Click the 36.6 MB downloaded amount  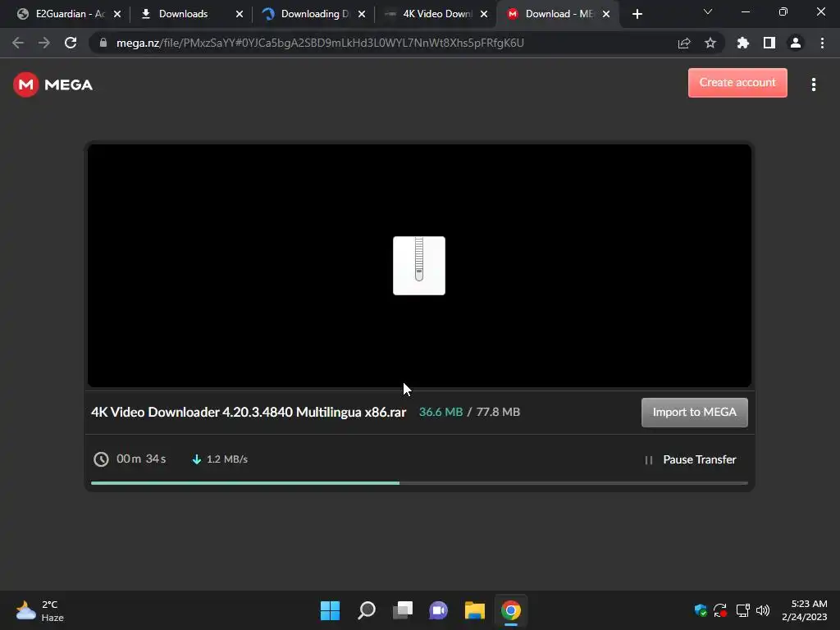(441, 412)
